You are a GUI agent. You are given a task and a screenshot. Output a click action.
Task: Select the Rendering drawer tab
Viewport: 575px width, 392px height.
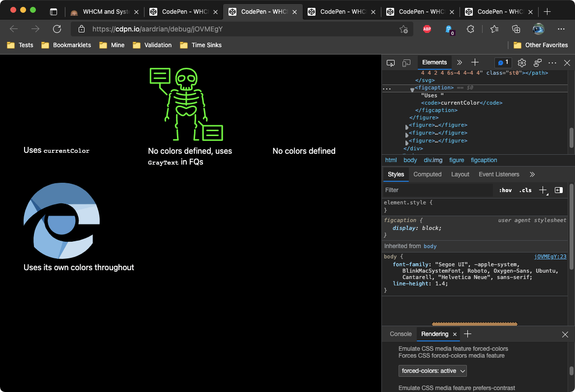[x=434, y=334]
